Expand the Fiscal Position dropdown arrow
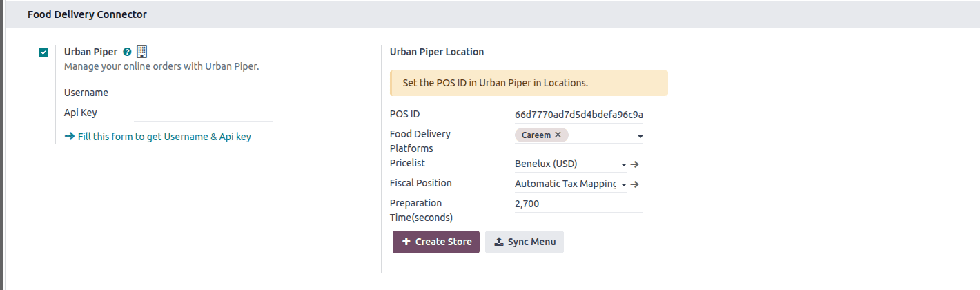 (624, 185)
